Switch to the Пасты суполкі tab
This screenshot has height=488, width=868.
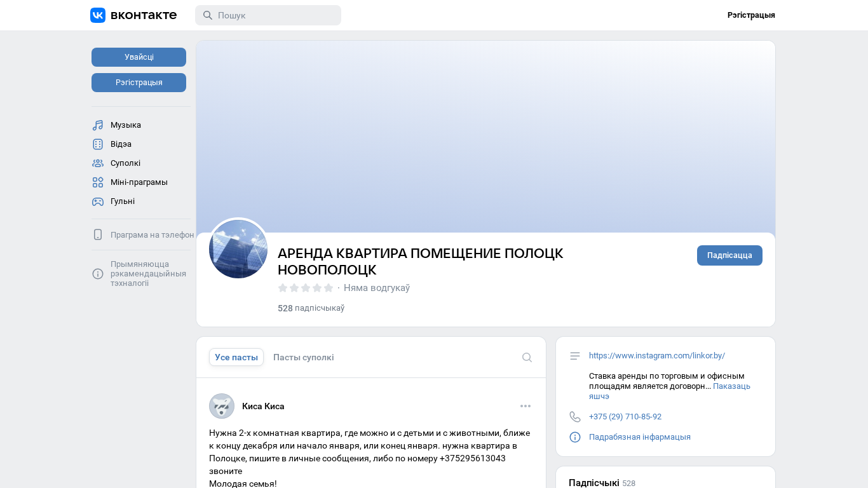pyautogui.click(x=303, y=357)
